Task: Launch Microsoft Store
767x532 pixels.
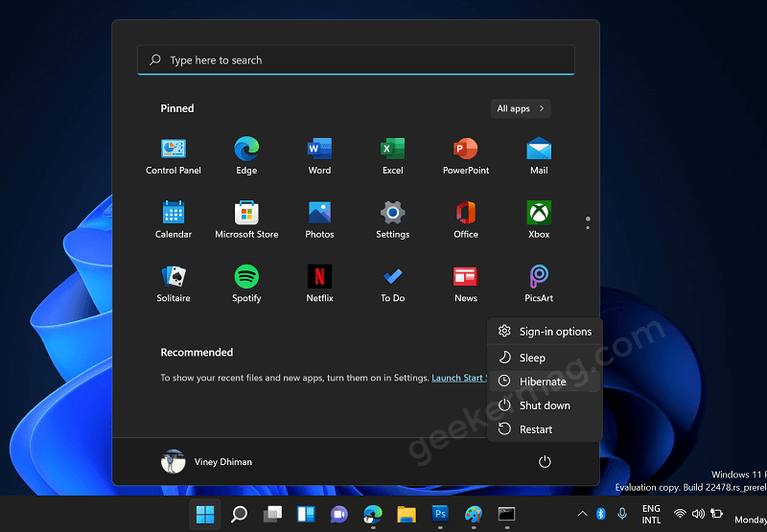Action: [x=246, y=220]
